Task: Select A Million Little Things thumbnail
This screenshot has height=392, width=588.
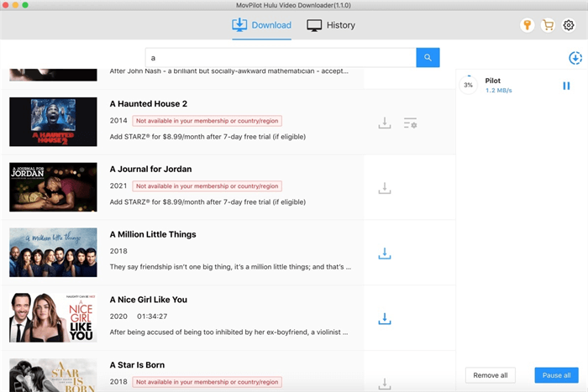Action: point(53,252)
